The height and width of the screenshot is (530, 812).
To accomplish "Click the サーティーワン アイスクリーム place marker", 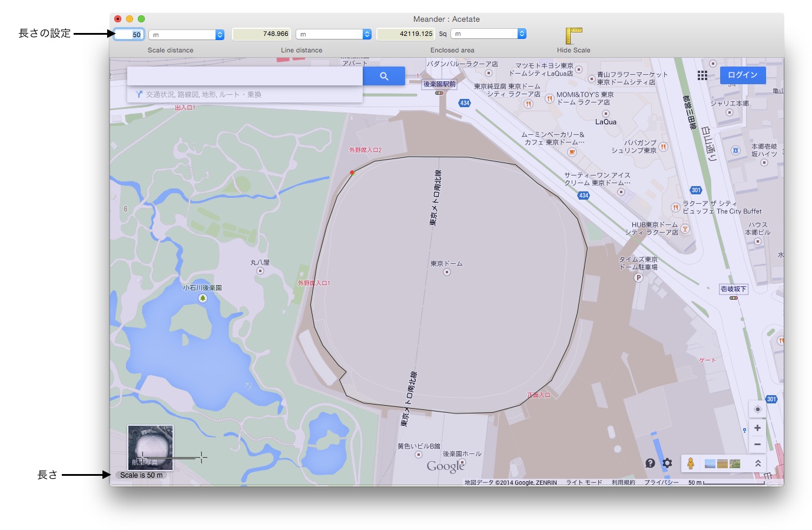I will (620, 192).
